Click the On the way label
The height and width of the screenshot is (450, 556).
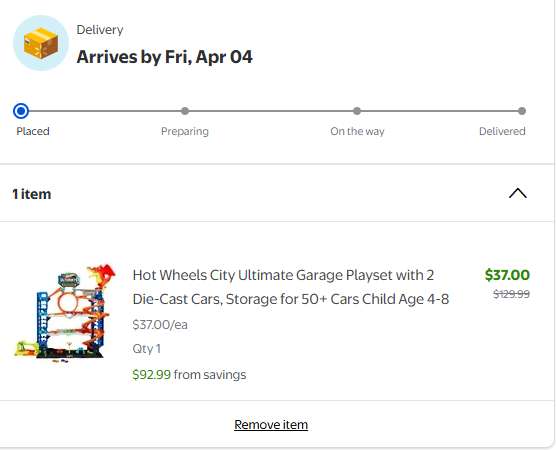357,132
